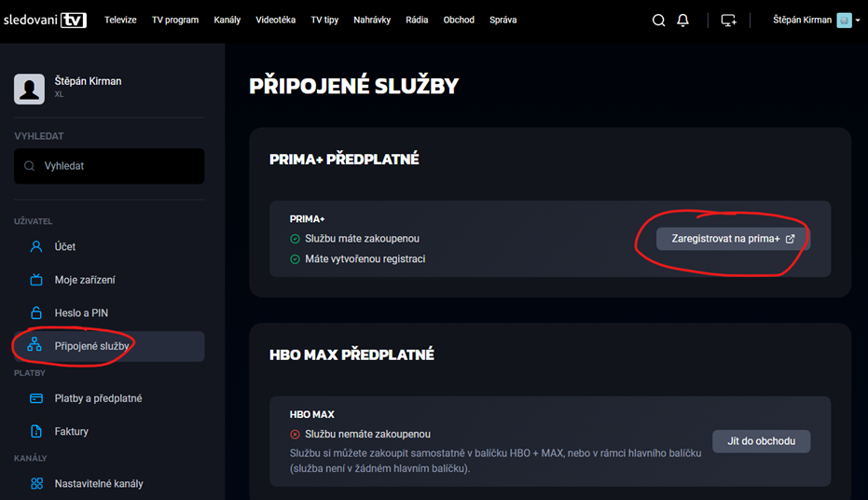Click the Faktury document icon
868x500 pixels.
(36, 432)
